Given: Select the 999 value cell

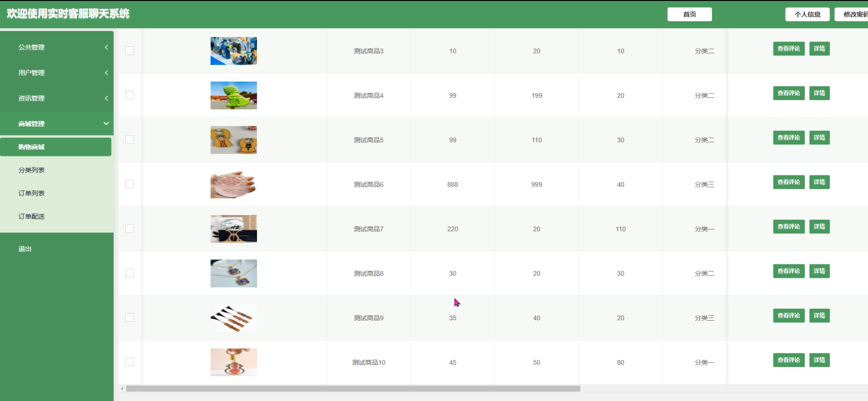Looking at the screenshot, I should tap(537, 185).
